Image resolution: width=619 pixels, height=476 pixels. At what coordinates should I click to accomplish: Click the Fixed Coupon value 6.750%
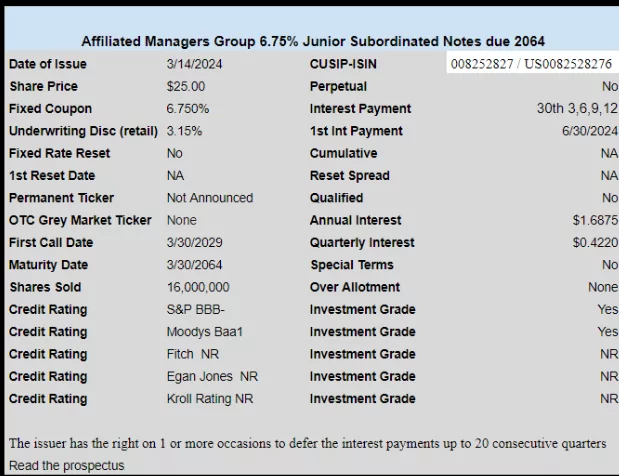pyautogui.click(x=188, y=109)
